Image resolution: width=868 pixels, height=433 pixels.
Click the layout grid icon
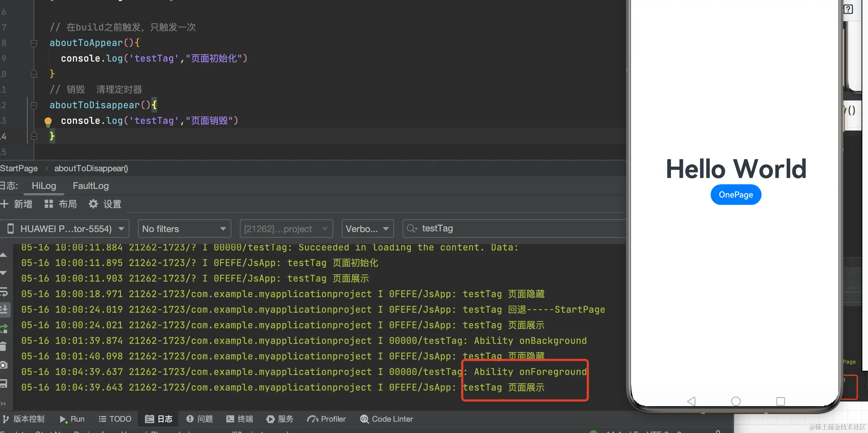point(49,204)
